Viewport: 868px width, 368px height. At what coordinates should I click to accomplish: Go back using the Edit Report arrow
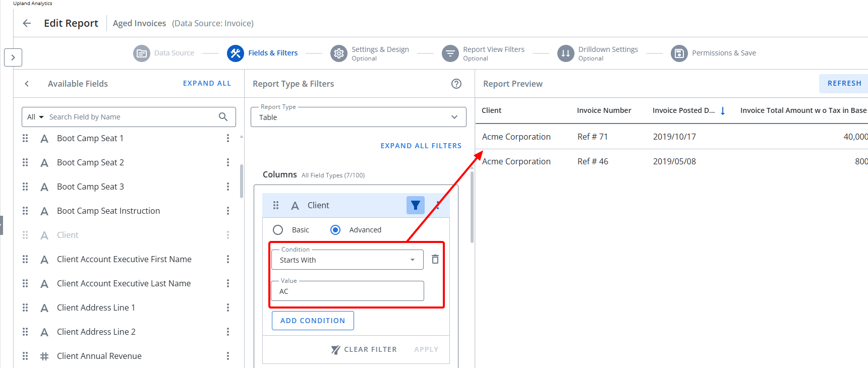[27, 23]
